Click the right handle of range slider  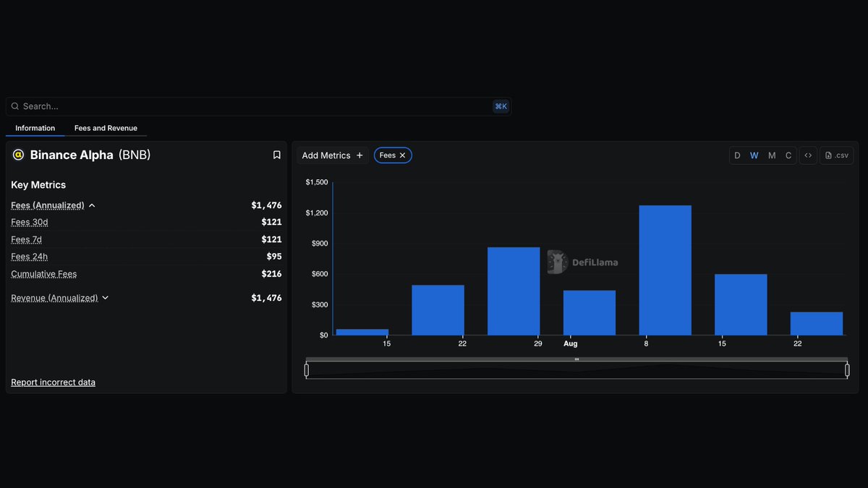(847, 370)
